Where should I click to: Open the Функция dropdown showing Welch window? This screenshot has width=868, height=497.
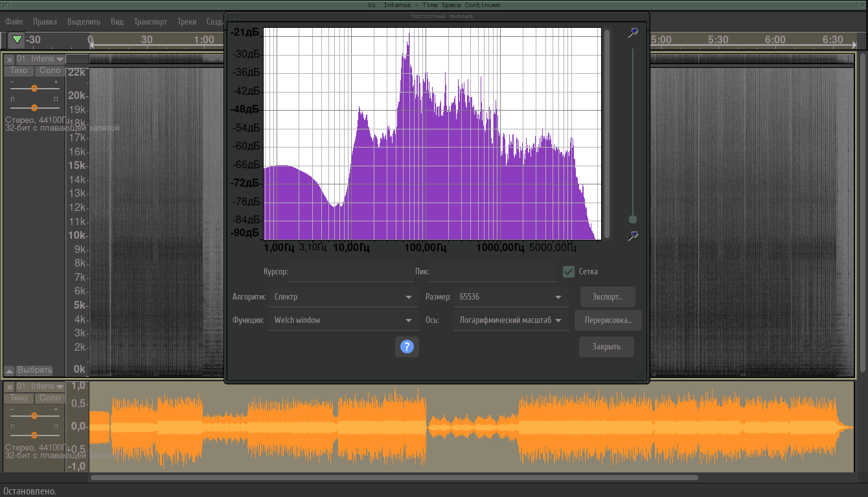tap(343, 320)
